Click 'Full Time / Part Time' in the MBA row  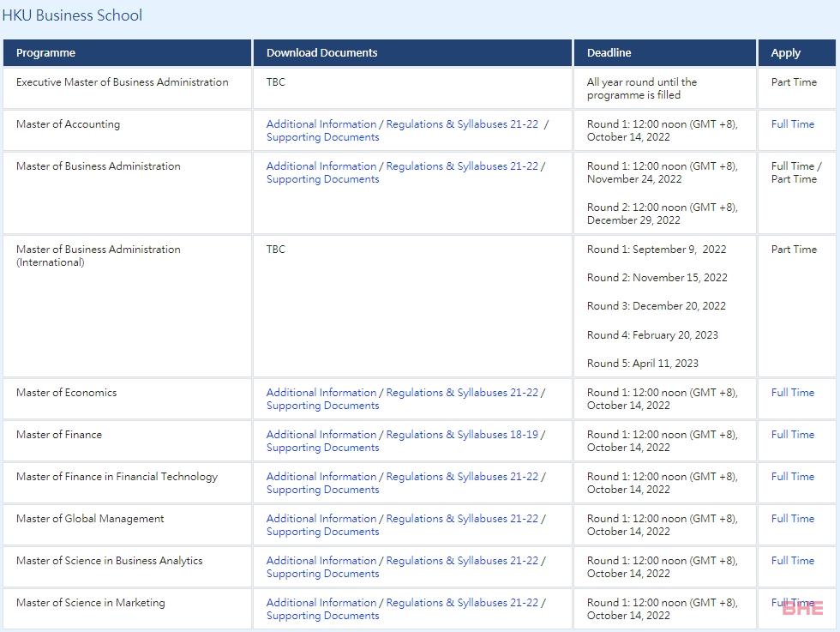[796, 172]
